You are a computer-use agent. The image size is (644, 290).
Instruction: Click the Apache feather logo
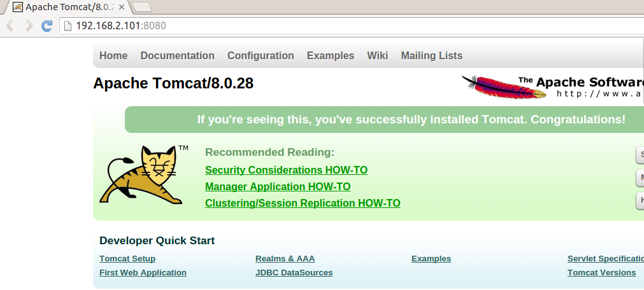(504, 87)
